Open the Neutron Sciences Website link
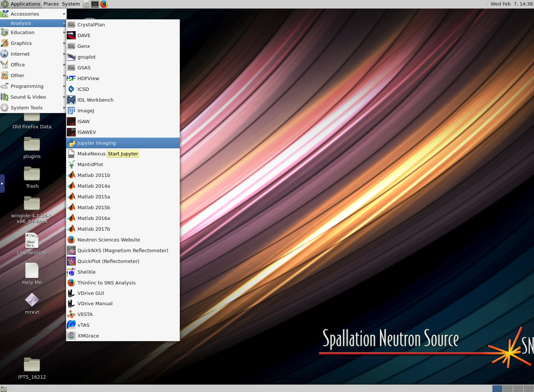 pos(123,240)
